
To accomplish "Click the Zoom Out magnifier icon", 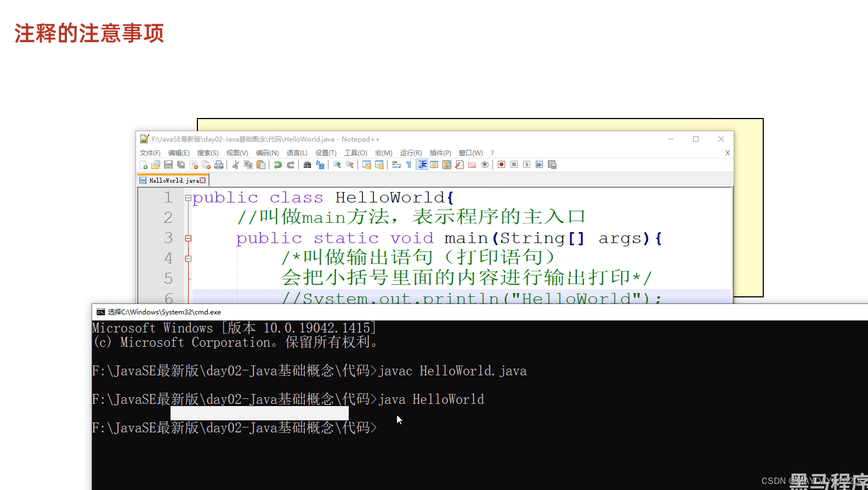I will point(349,165).
